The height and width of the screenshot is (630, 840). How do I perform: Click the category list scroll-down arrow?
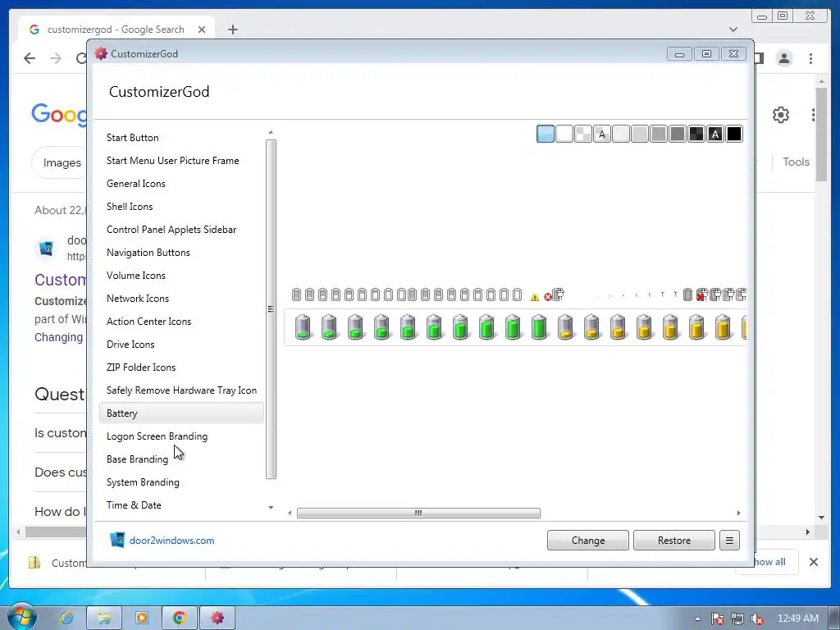click(271, 507)
